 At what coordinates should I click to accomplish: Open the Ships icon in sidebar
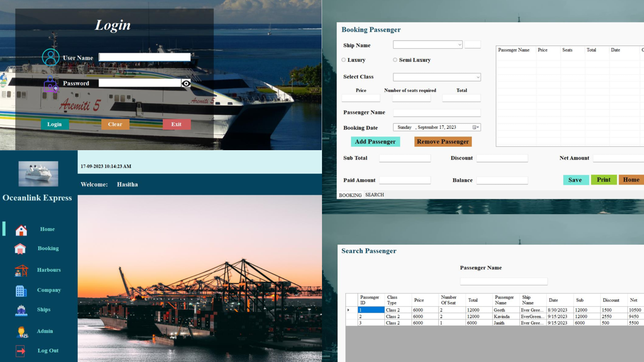click(21, 310)
